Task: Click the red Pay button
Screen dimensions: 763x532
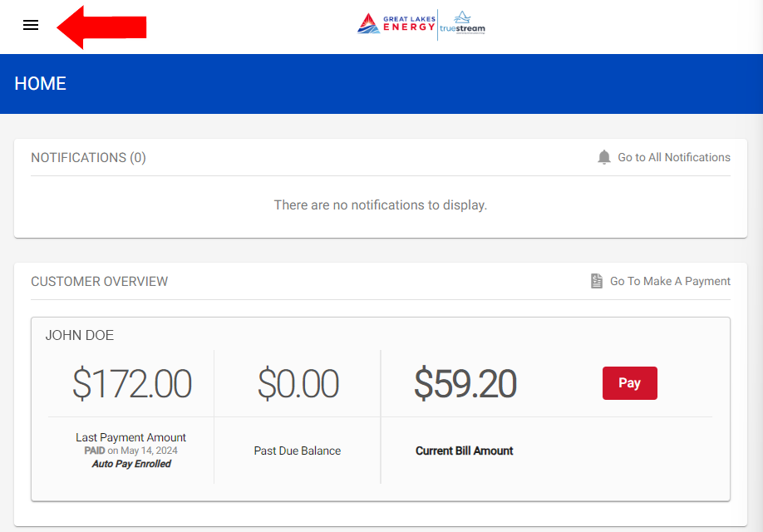Action: point(630,383)
